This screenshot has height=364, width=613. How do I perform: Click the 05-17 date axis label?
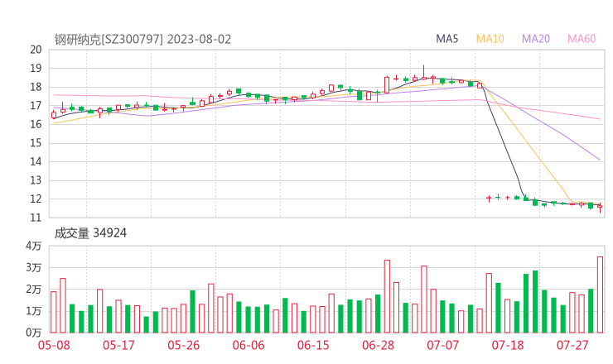coord(118,345)
